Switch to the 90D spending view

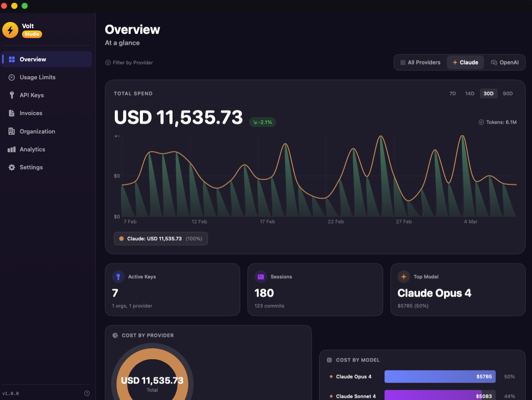[507, 93]
